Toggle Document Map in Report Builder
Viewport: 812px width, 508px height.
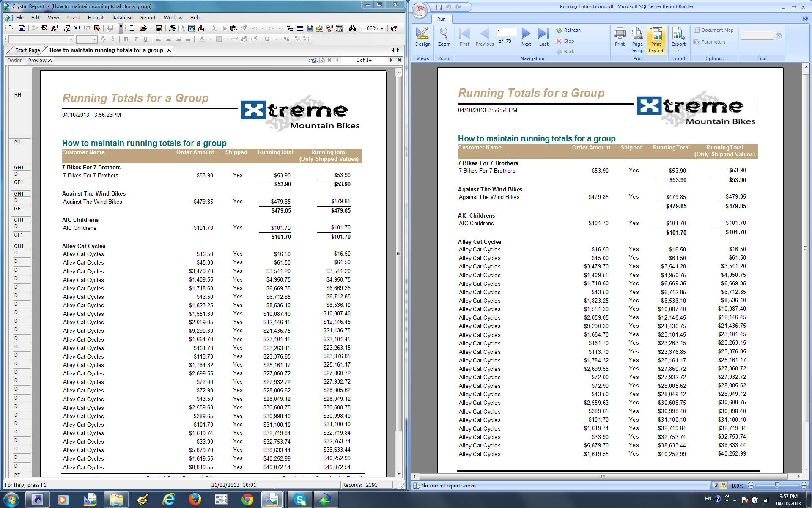713,30
